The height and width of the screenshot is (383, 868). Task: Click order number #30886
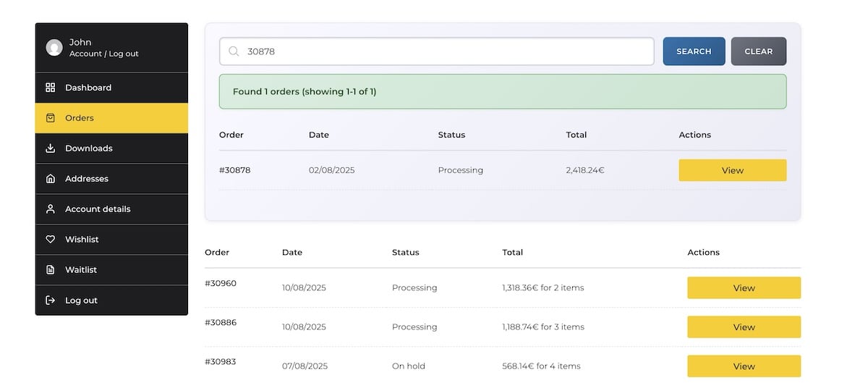221,322
